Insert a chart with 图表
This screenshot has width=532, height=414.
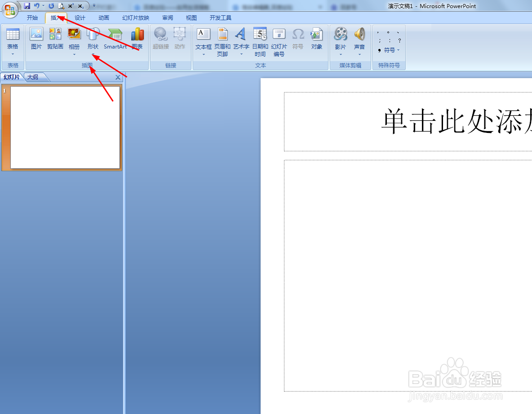(137, 38)
